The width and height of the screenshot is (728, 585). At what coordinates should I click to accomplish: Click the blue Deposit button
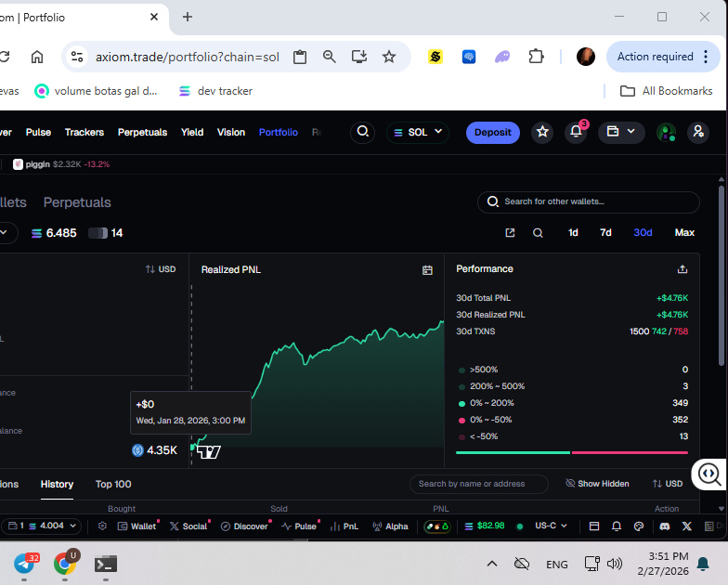(x=492, y=132)
